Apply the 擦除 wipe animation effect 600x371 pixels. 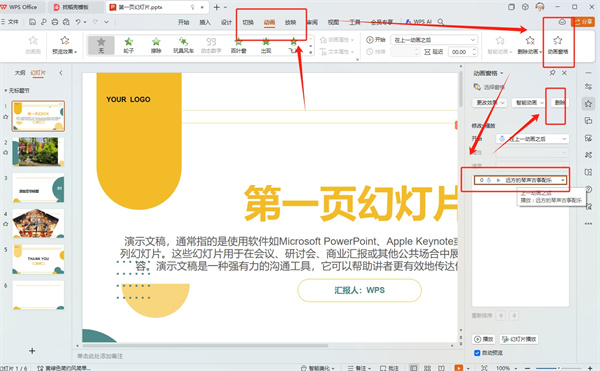click(x=156, y=45)
